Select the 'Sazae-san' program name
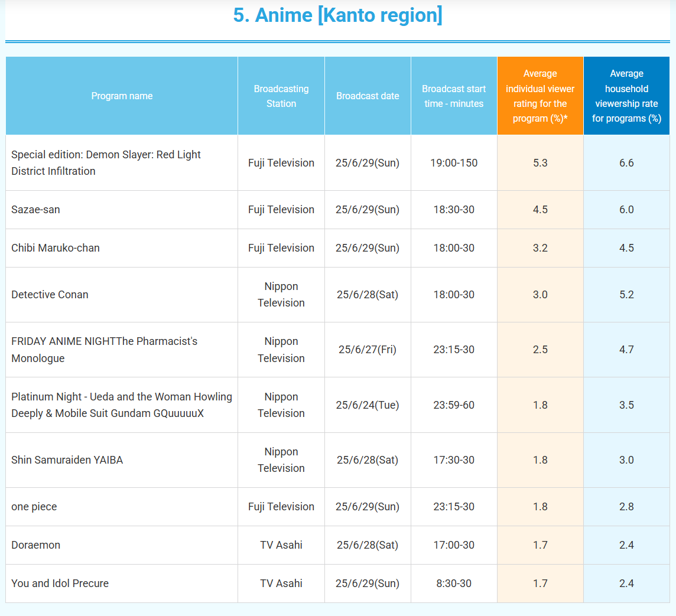Screen dimensions: 676x616 (x=35, y=210)
